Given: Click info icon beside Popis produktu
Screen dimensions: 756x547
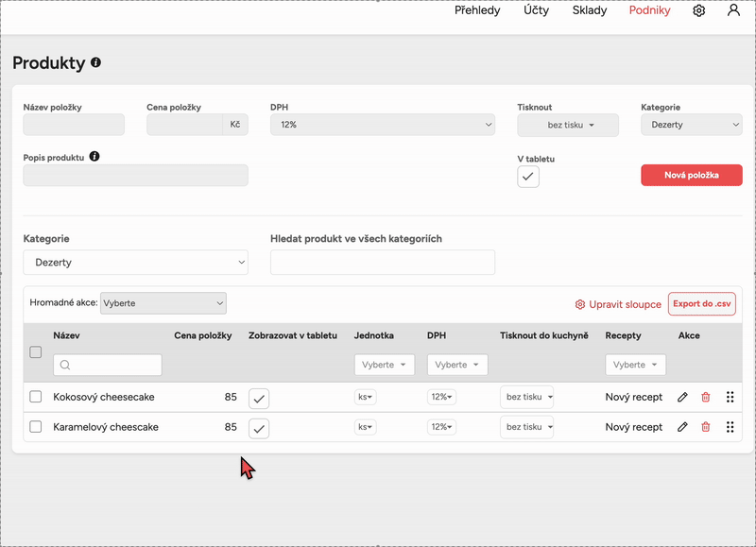Looking at the screenshot, I should [x=94, y=156].
